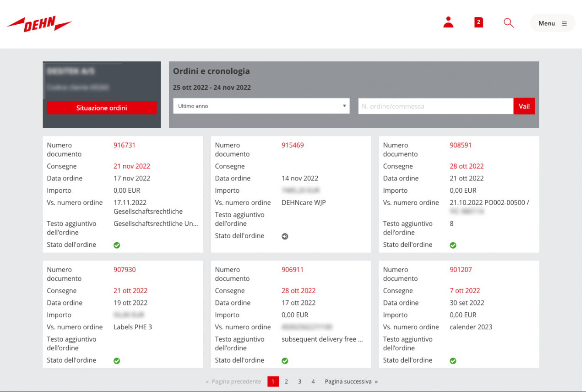Focus the N. ordine/commessa search field

435,106
